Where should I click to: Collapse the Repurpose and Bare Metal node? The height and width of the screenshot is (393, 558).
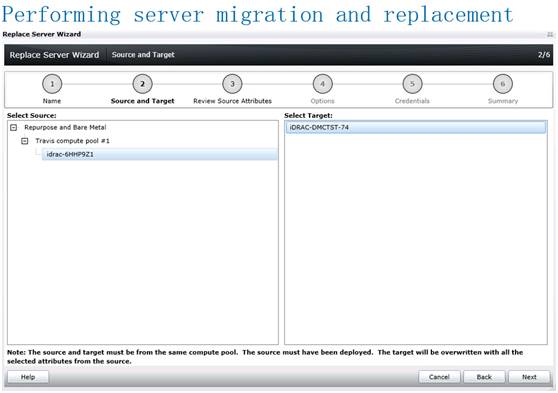(14, 127)
